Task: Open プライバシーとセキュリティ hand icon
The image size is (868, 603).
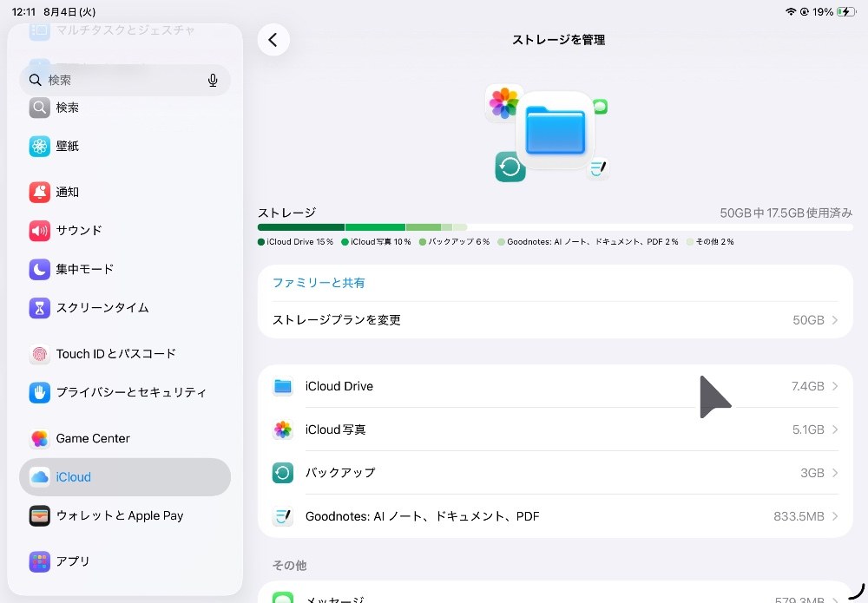Action: pyautogui.click(x=39, y=392)
